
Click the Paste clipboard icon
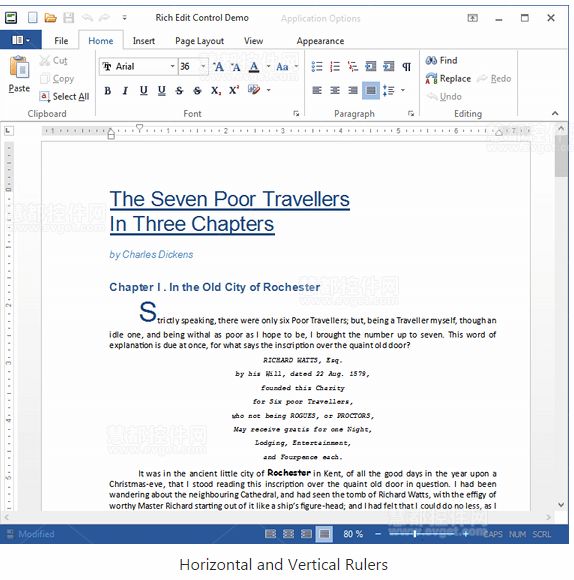pos(19,67)
